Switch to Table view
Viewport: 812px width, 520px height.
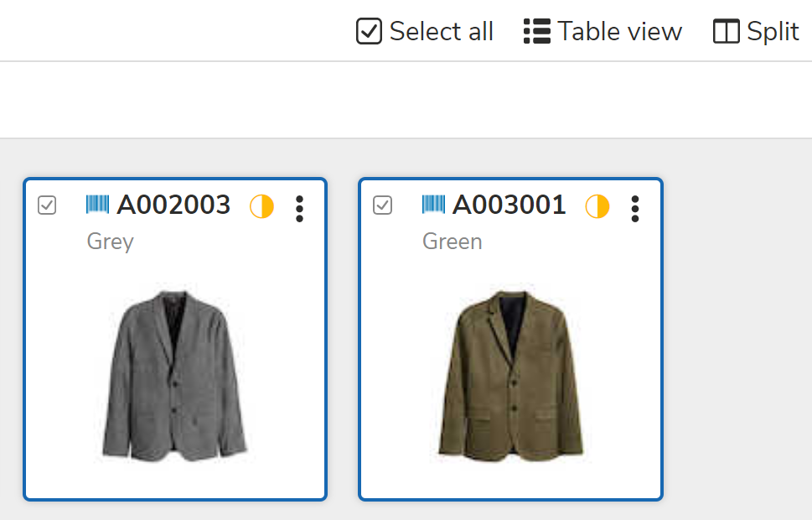[603, 31]
